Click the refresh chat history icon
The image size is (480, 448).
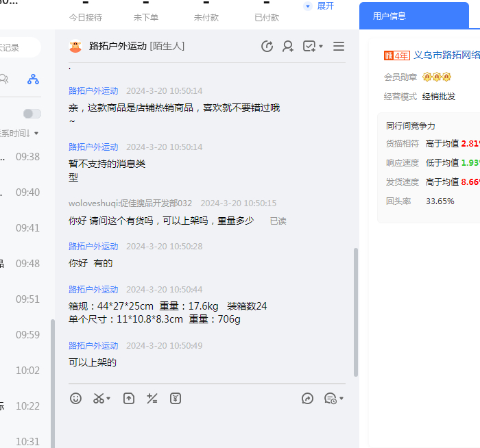coord(267,47)
